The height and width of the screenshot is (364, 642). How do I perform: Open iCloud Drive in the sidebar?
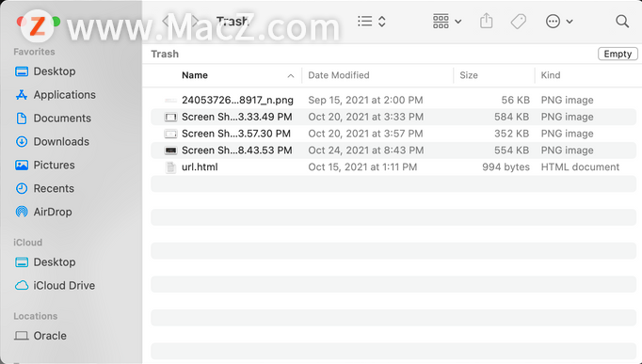coord(55,286)
